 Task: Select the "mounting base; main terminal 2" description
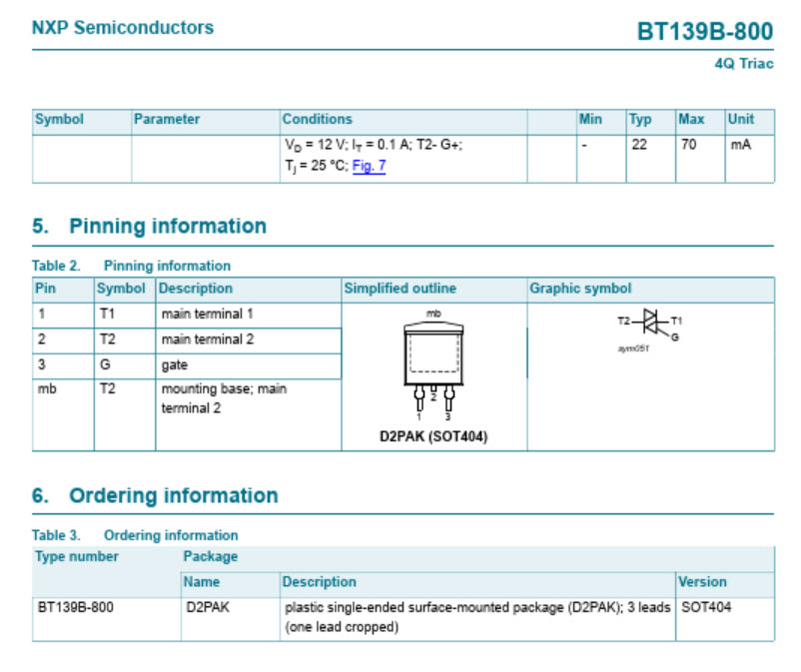[225, 398]
